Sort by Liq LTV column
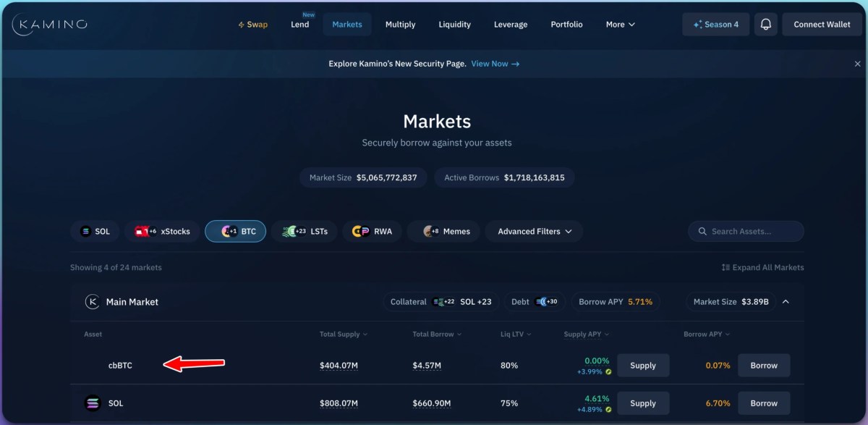The height and width of the screenshot is (425, 868). tap(516, 334)
